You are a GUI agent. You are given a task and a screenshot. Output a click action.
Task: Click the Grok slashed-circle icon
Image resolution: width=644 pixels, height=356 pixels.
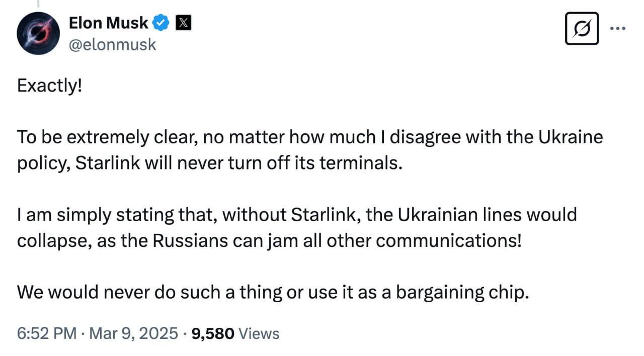coord(582,29)
